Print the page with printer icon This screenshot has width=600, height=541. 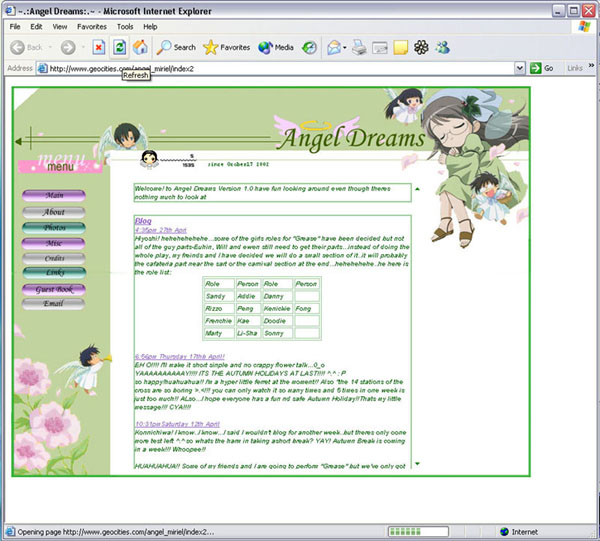pyautogui.click(x=359, y=47)
